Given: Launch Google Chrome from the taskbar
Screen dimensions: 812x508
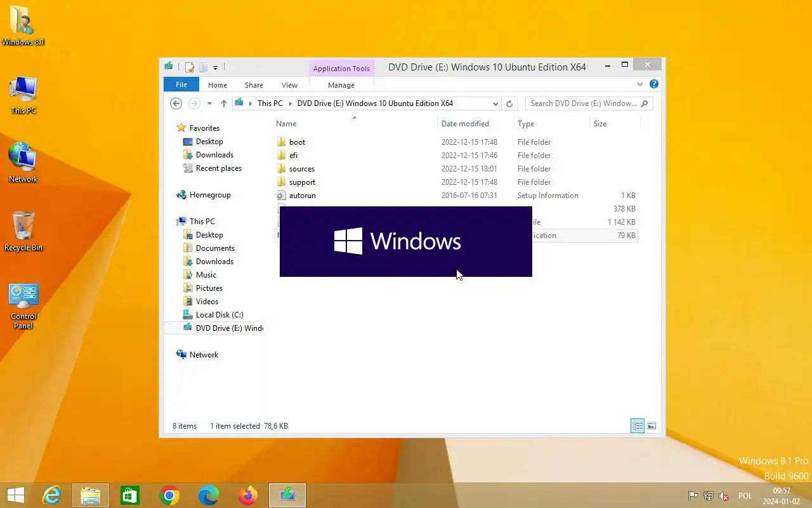Looking at the screenshot, I should (x=169, y=495).
